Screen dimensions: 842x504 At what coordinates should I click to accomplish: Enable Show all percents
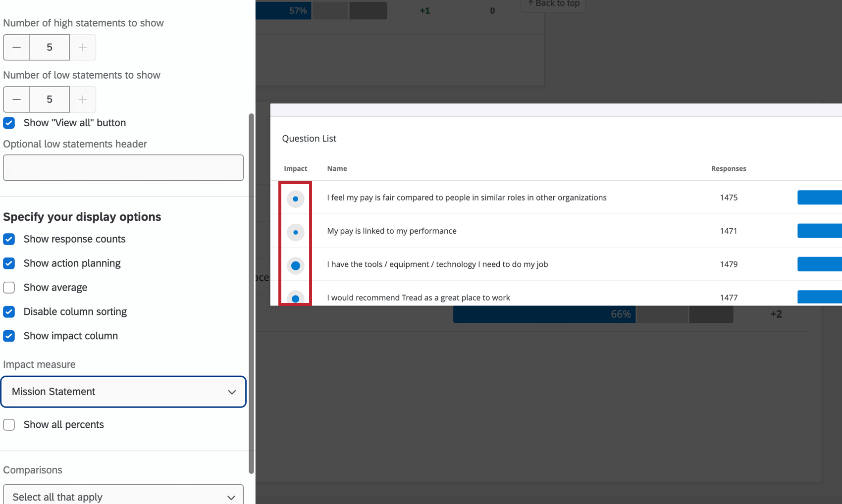[x=9, y=424]
